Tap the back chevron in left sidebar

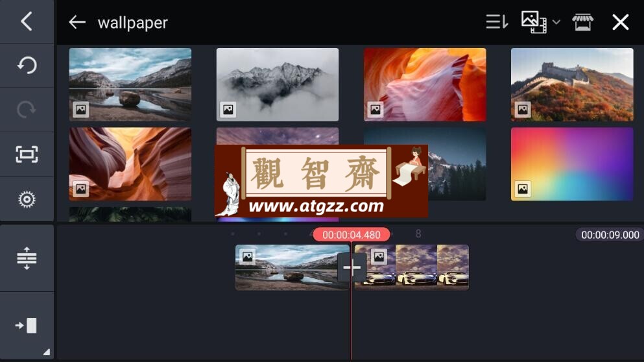pos(27,21)
